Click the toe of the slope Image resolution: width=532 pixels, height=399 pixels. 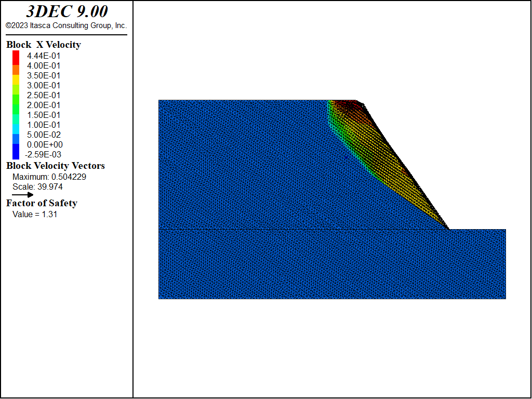[448, 228]
